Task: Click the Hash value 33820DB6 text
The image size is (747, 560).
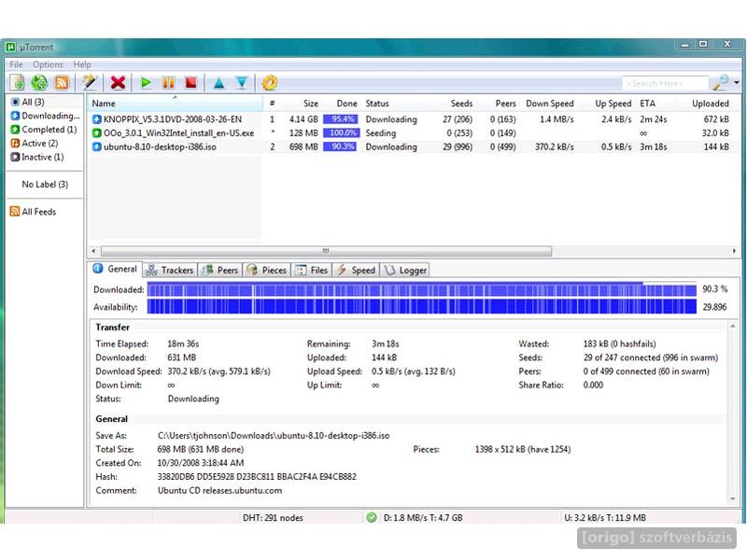Action: pos(257,477)
